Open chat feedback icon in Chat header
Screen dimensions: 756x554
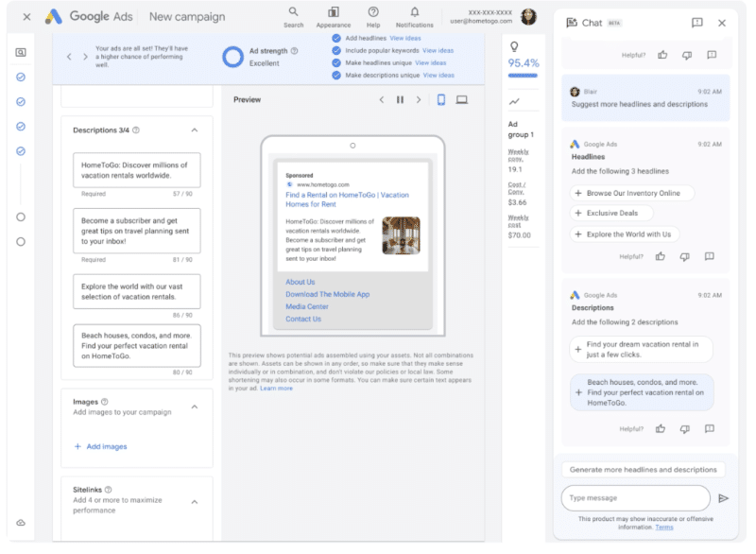[697, 23]
